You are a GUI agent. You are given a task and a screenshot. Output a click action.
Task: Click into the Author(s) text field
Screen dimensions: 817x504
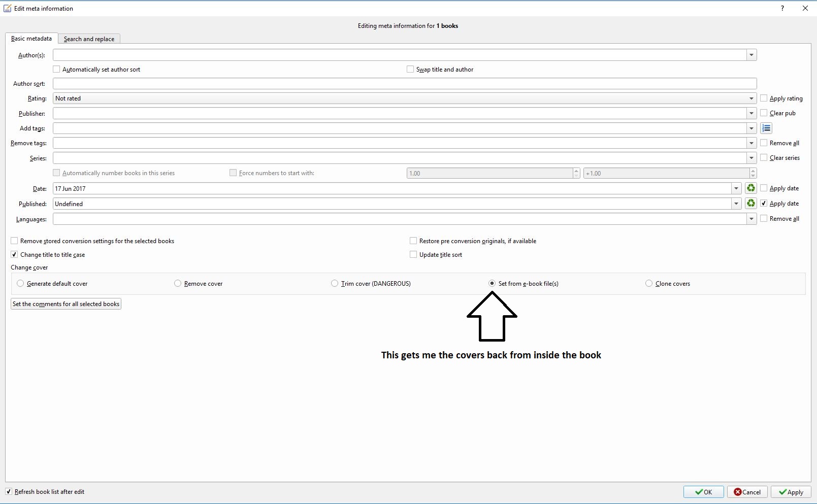coord(400,55)
